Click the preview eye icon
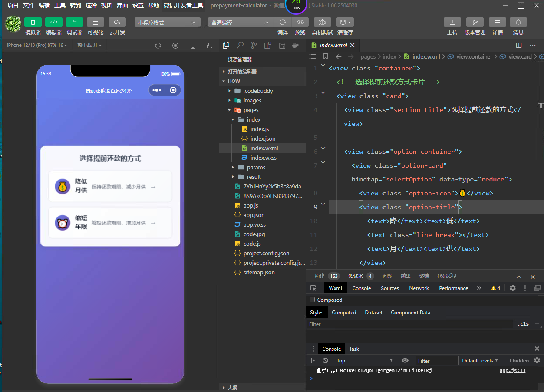 pyautogui.click(x=300, y=22)
